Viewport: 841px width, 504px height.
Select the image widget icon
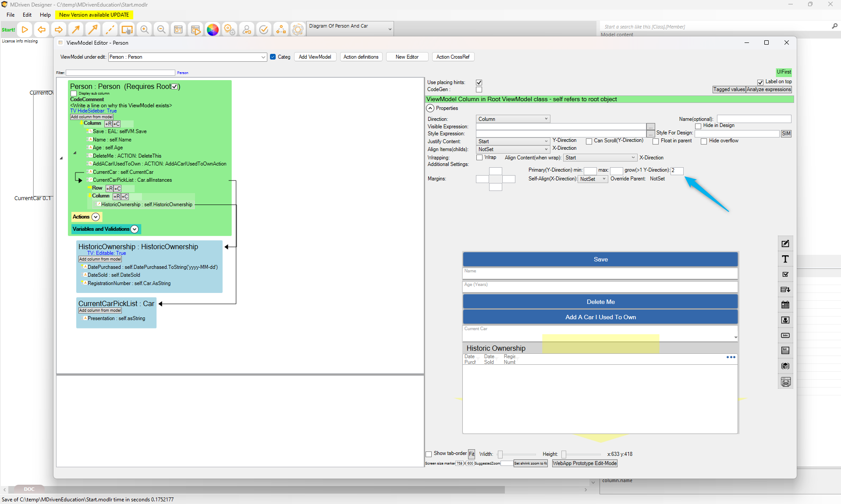(x=785, y=320)
